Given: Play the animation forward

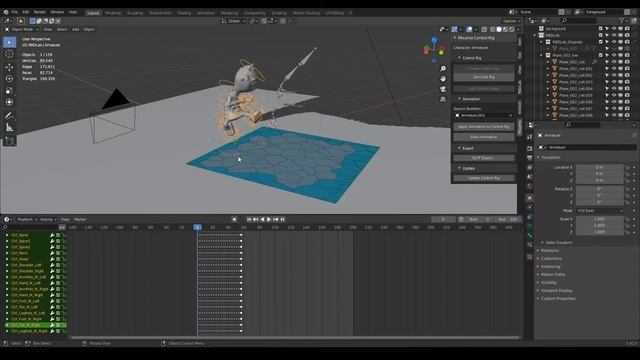Looking at the screenshot, I should [x=269, y=220].
